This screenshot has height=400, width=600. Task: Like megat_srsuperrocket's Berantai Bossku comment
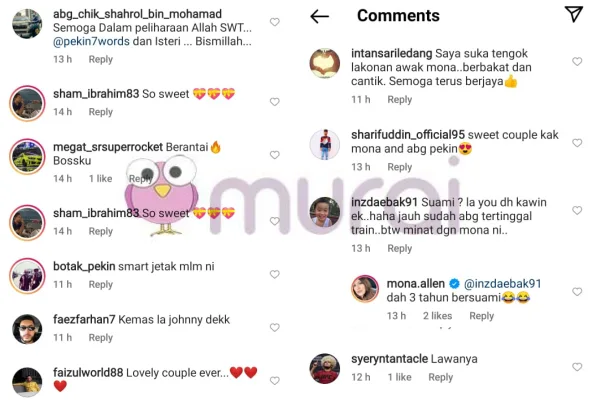coord(274,155)
